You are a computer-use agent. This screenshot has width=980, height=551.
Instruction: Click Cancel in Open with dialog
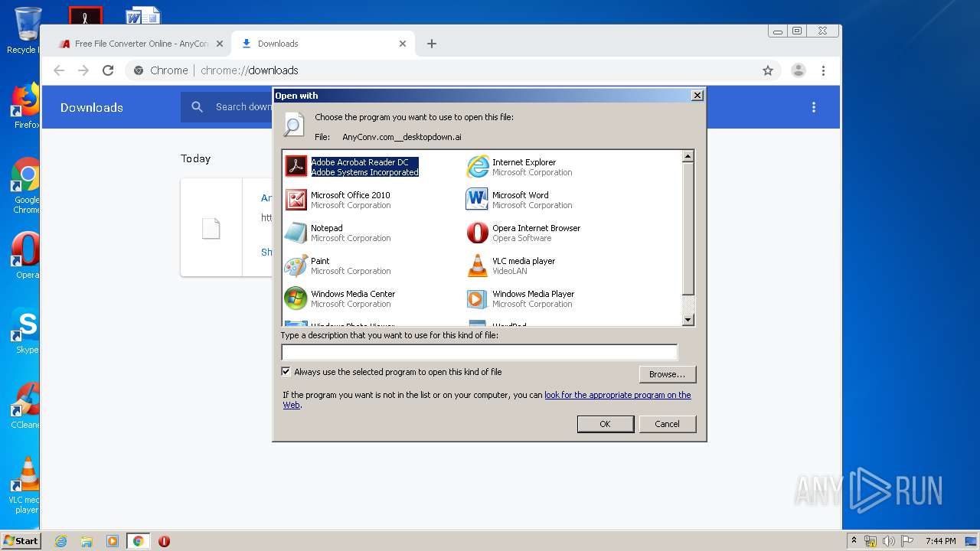[x=667, y=424]
